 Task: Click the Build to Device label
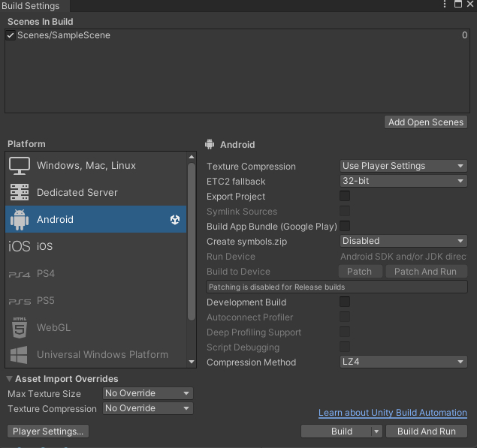(x=238, y=272)
